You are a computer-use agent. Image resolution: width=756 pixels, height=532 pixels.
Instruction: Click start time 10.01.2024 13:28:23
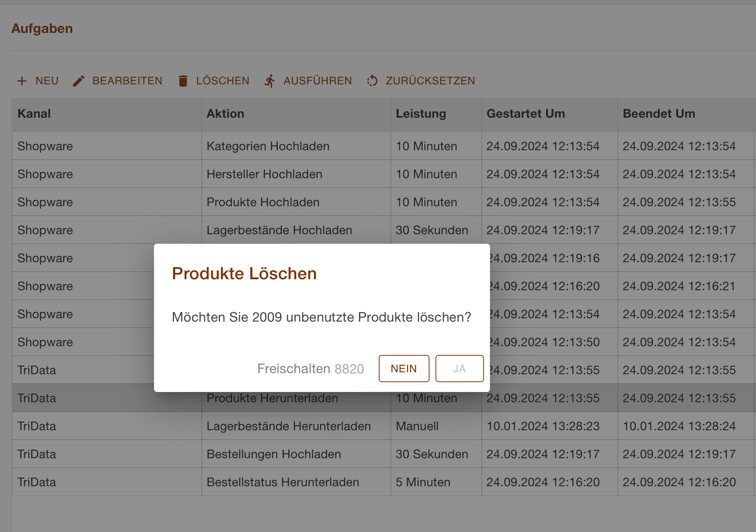tap(549, 426)
